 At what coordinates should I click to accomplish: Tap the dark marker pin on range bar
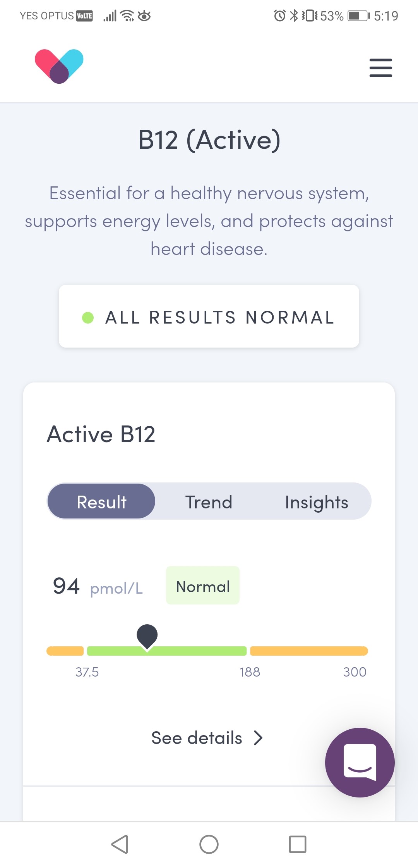(147, 635)
